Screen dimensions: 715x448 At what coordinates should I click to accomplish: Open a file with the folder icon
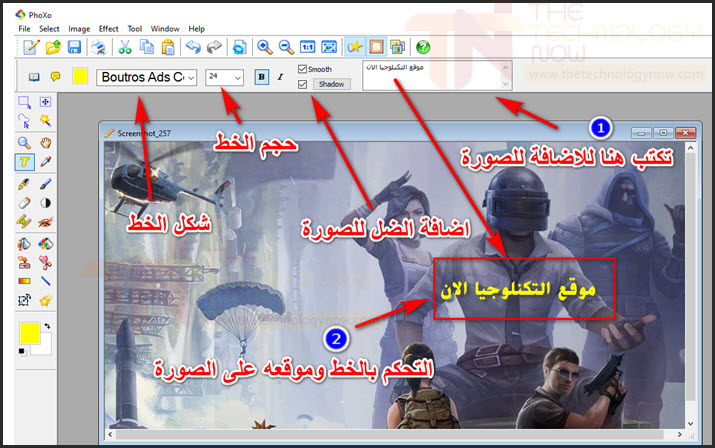53,47
